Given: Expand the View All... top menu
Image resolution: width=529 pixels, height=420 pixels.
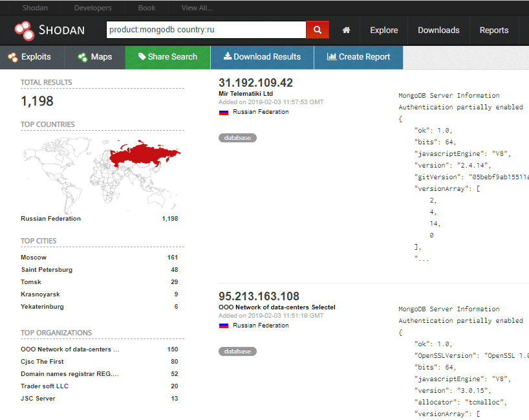Looking at the screenshot, I should (x=197, y=8).
